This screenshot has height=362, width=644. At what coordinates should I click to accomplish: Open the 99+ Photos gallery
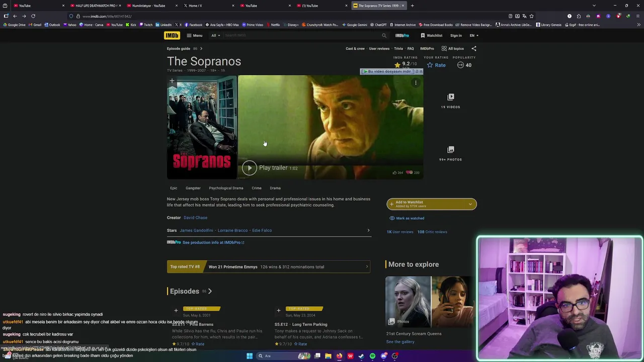coord(450,153)
